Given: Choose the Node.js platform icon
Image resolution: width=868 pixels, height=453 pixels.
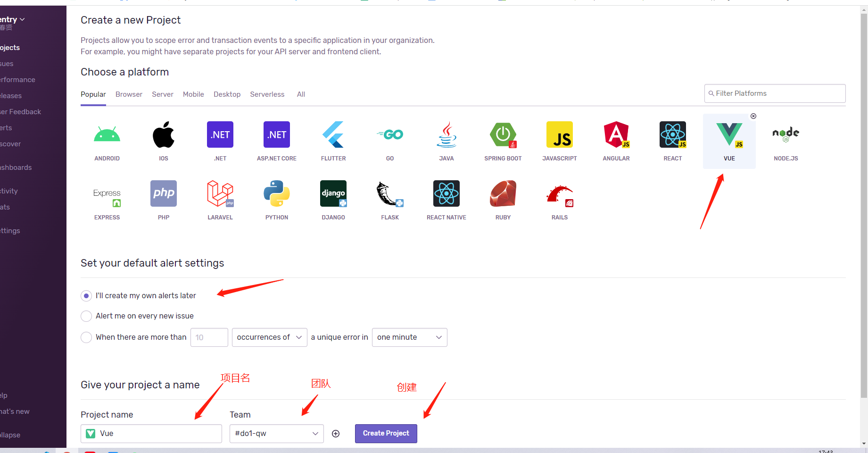Looking at the screenshot, I should pyautogui.click(x=786, y=134).
